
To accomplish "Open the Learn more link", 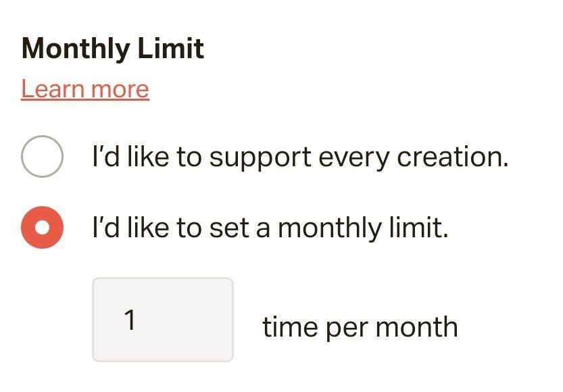I will click(x=84, y=89).
